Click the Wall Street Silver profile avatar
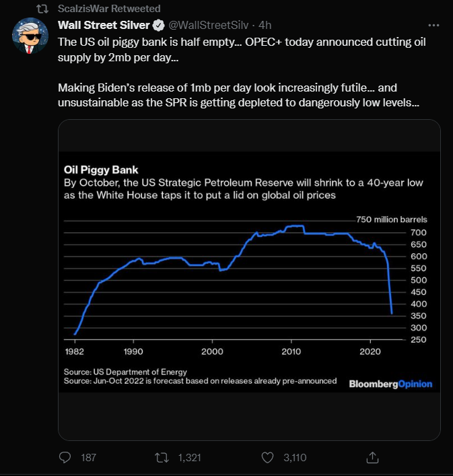This screenshot has width=453, height=476. point(30,36)
